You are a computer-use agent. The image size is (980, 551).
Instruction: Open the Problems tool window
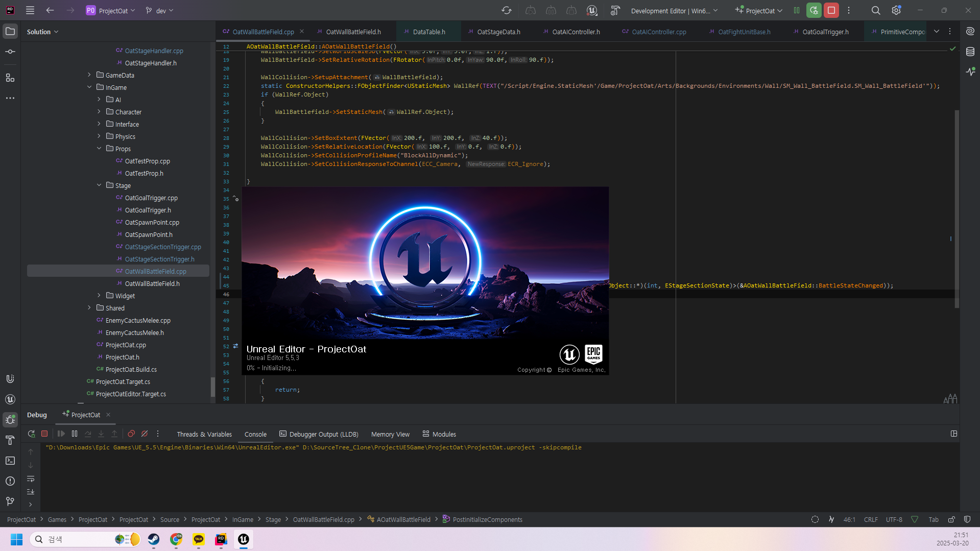tap(10, 481)
